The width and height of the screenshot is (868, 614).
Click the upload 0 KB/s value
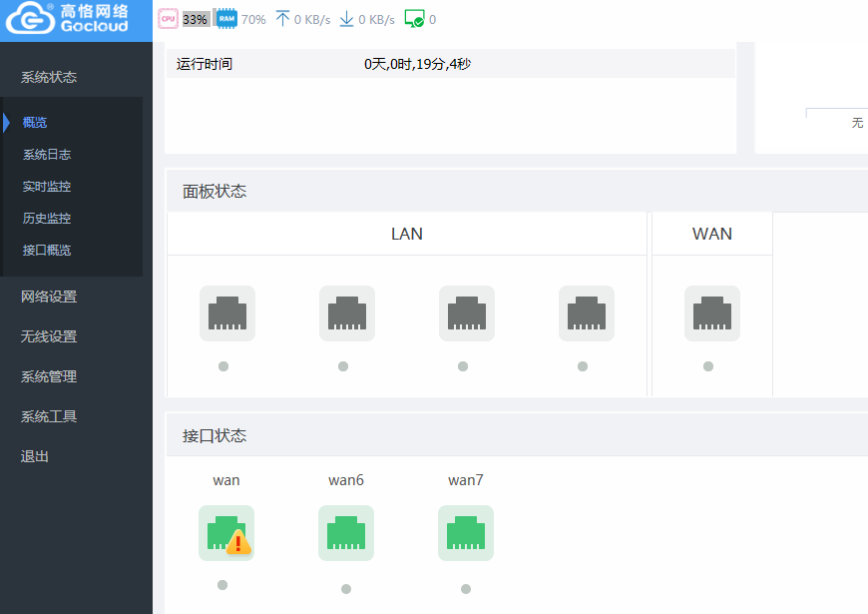pyautogui.click(x=312, y=19)
